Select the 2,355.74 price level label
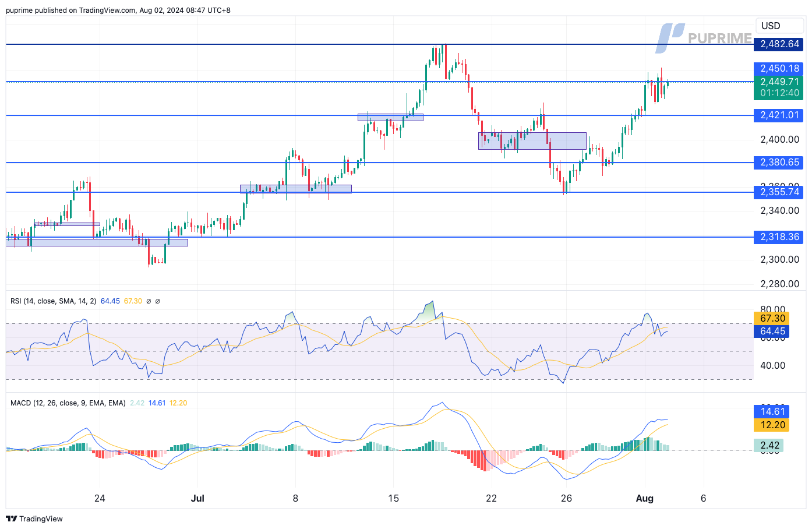812x529 pixels. 778,192
